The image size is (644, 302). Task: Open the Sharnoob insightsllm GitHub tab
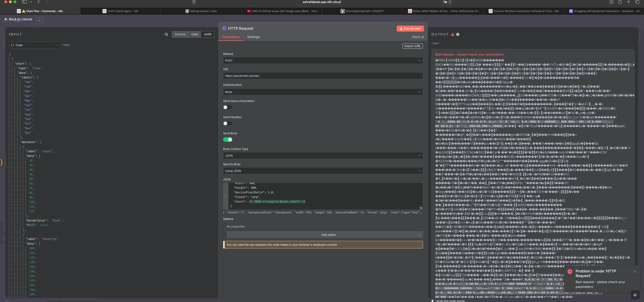pyautogui.click(x=362, y=11)
